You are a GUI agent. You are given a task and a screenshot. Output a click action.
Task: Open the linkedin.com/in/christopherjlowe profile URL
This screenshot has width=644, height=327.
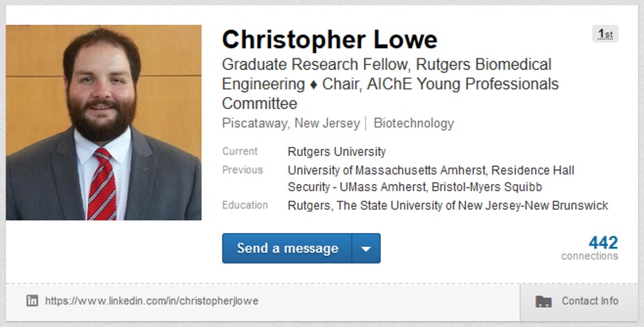pyautogui.click(x=152, y=301)
